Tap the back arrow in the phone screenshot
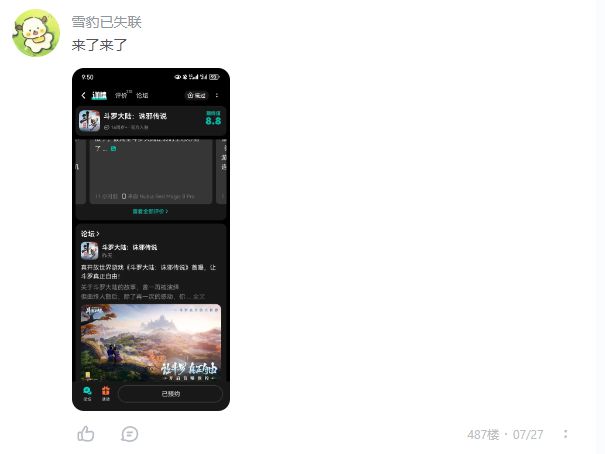The image size is (605, 454). tap(83, 95)
